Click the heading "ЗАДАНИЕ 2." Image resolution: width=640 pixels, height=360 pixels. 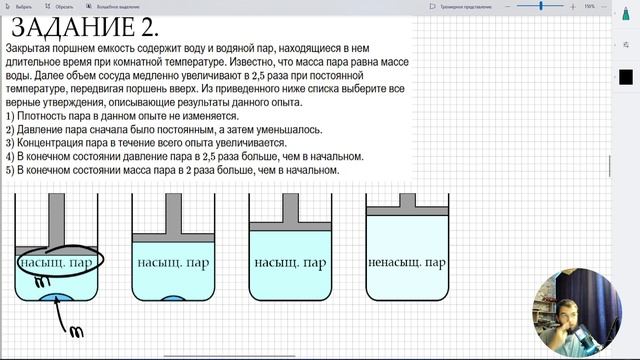pyautogui.click(x=85, y=28)
